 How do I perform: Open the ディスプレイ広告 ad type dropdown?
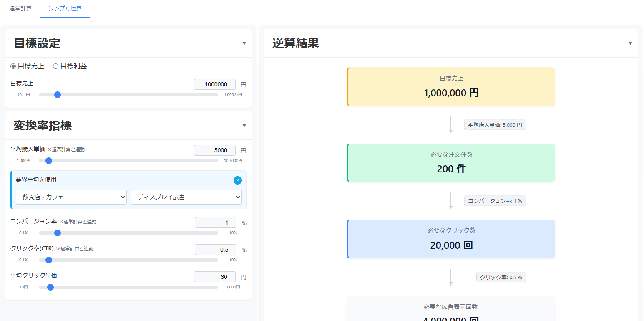(x=186, y=197)
